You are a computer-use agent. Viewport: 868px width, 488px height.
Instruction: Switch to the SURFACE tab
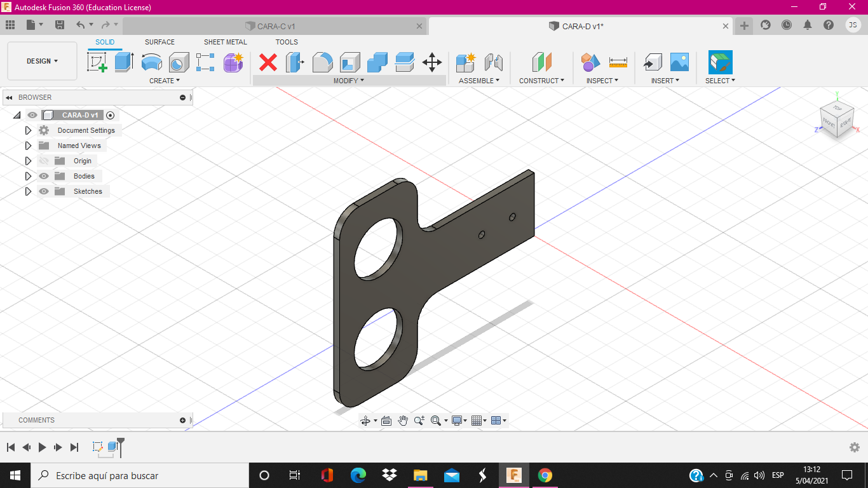click(159, 42)
